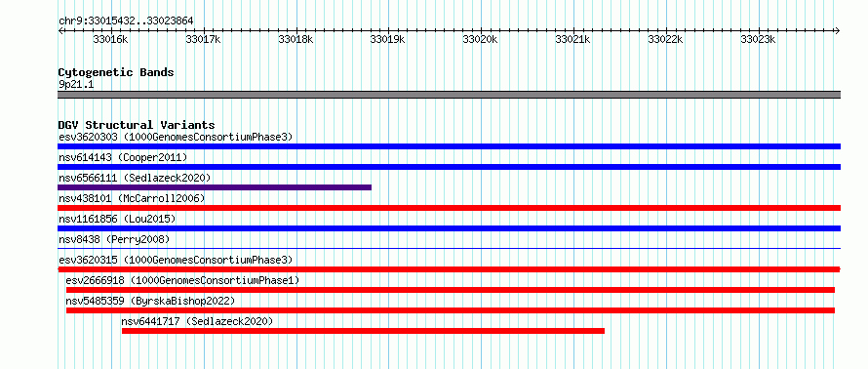
Task: Click the chr9:33015432..33023864 coordinates label
Action: (126, 21)
